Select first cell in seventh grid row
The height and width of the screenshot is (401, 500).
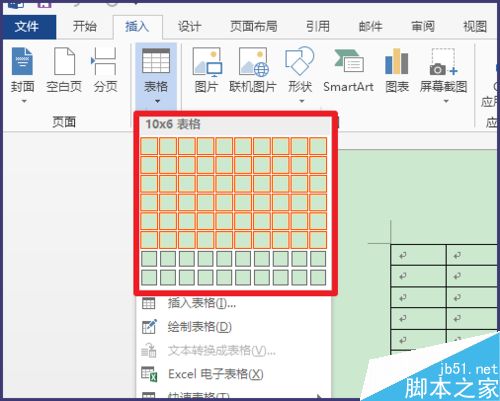pyautogui.click(x=149, y=259)
